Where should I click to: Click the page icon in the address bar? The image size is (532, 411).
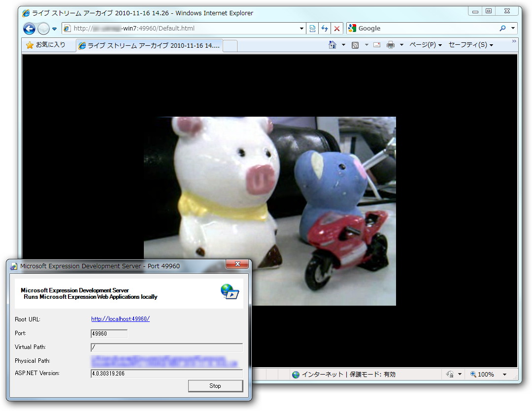click(x=67, y=29)
